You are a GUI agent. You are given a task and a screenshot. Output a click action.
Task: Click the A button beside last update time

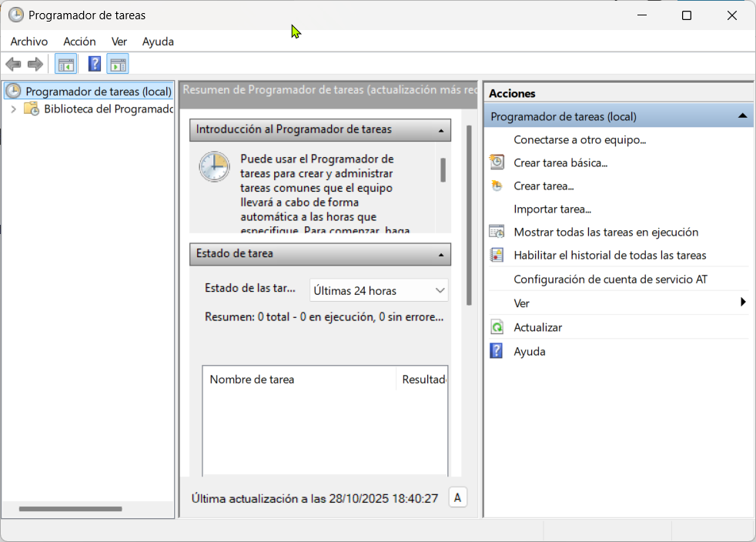pos(457,498)
